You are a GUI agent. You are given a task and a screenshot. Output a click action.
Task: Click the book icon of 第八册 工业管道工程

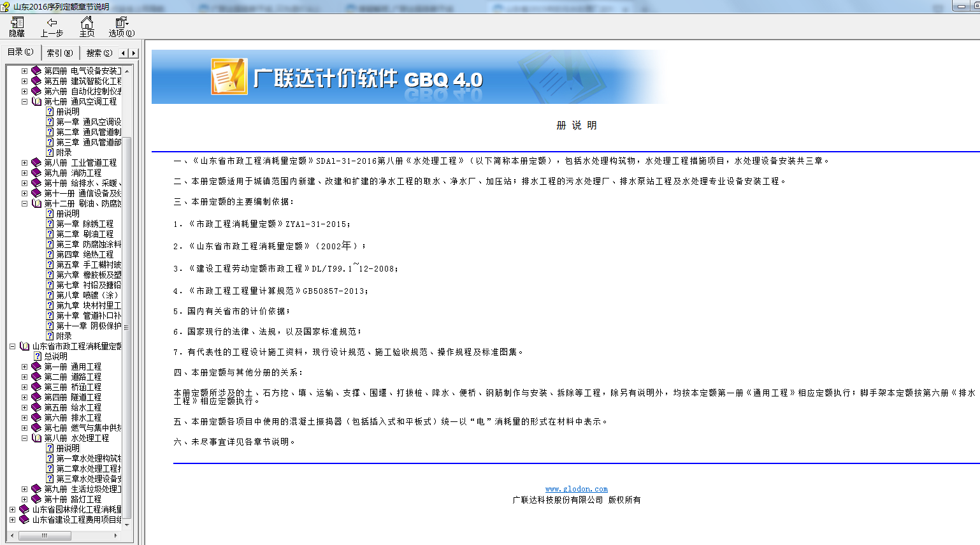[36, 163]
